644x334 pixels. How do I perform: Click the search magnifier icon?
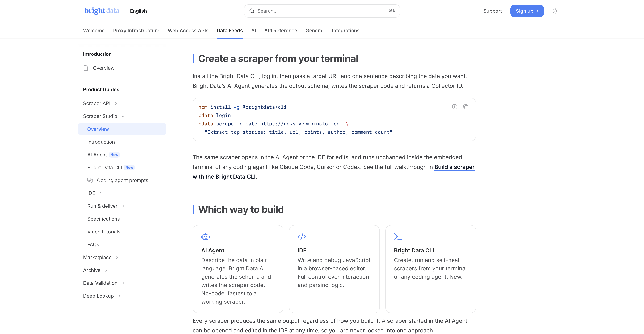tap(252, 11)
